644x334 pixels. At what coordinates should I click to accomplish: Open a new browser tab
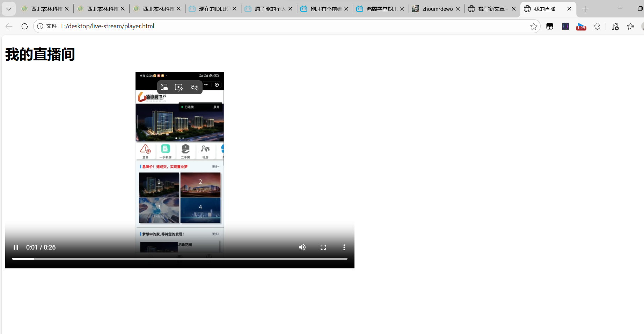pyautogui.click(x=585, y=9)
